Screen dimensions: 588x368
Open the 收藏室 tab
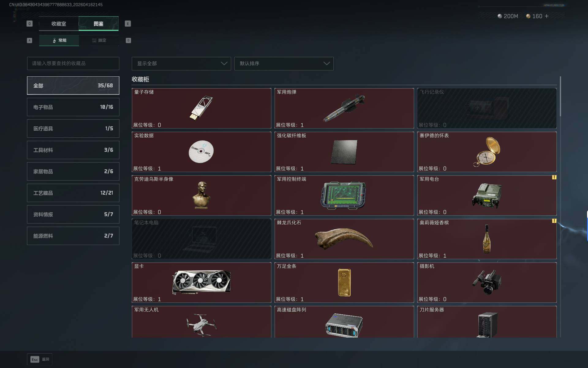[x=58, y=24]
